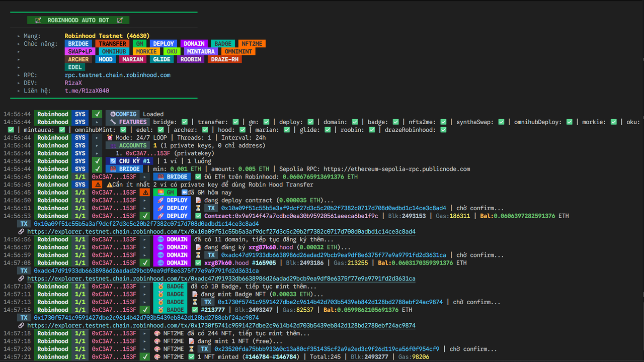Click the arrow marker before the ACCOUNTS badge
Image resolution: width=644 pixels, height=362 pixels.
(98, 145)
